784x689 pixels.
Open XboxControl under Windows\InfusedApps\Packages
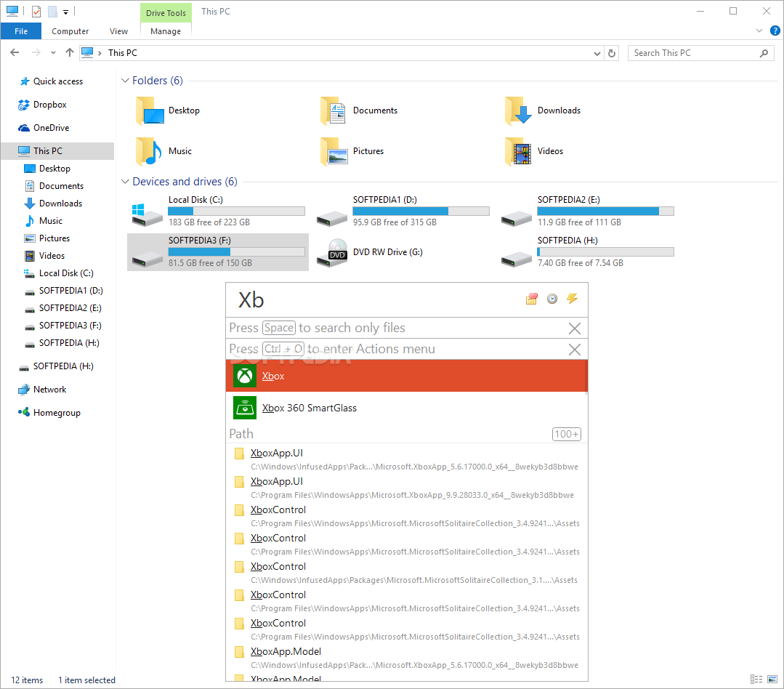point(406,573)
